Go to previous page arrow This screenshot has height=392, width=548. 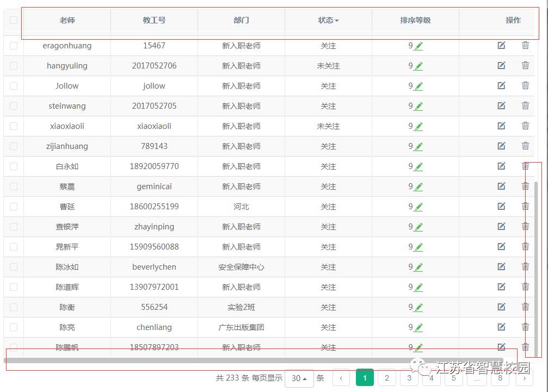pyautogui.click(x=341, y=378)
